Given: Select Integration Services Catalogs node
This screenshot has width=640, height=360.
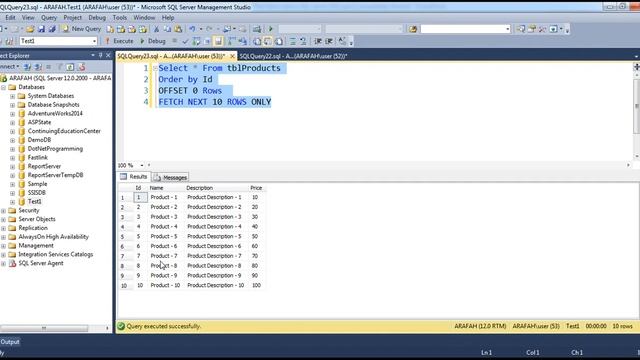Looking at the screenshot, I should 56,254.
